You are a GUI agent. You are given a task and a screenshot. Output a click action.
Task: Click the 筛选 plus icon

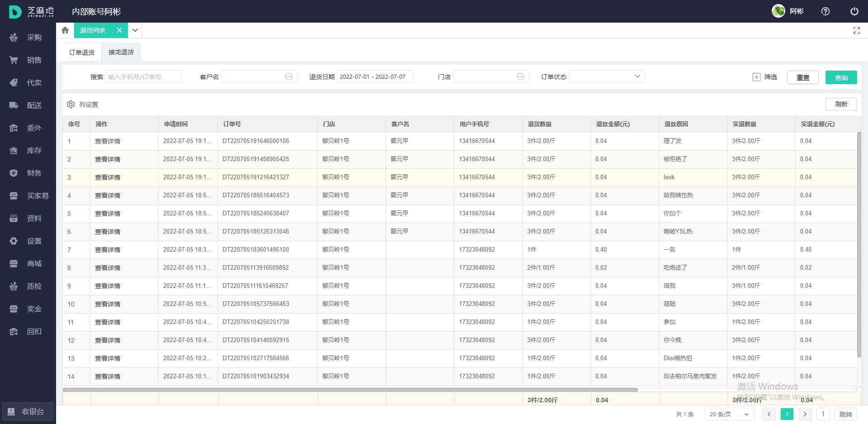coord(756,77)
